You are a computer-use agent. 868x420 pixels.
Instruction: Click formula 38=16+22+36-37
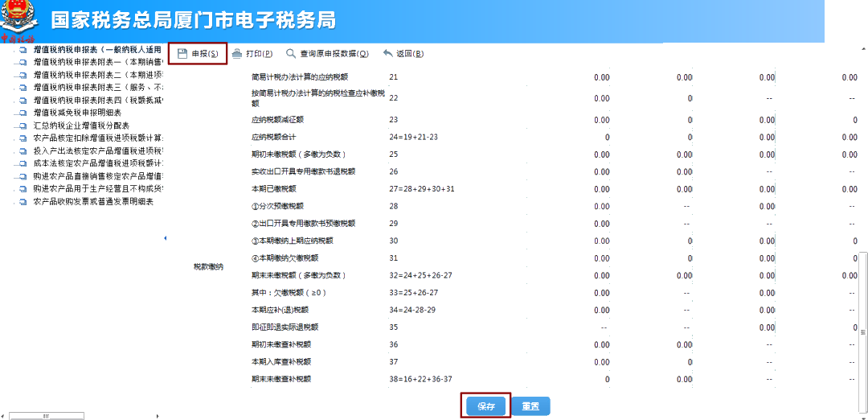pos(420,380)
